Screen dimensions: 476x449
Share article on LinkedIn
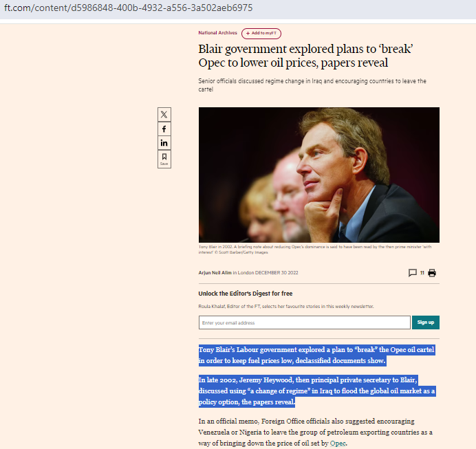164,143
